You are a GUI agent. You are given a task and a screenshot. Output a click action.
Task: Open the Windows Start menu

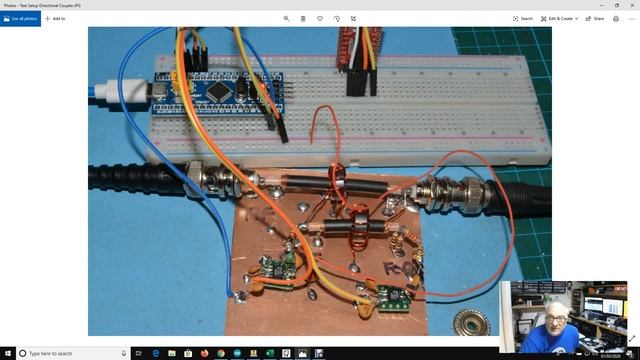8,353
